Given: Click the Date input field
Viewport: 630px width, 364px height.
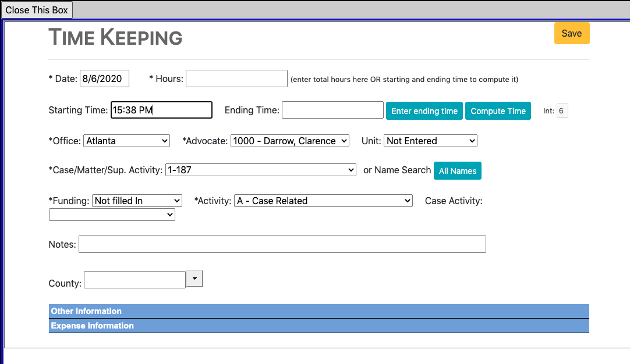Looking at the screenshot, I should (x=104, y=78).
